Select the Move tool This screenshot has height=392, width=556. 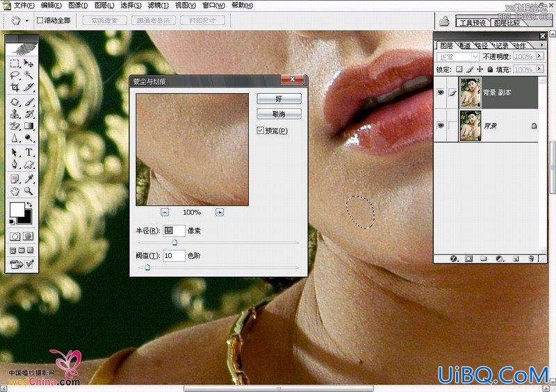point(28,63)
